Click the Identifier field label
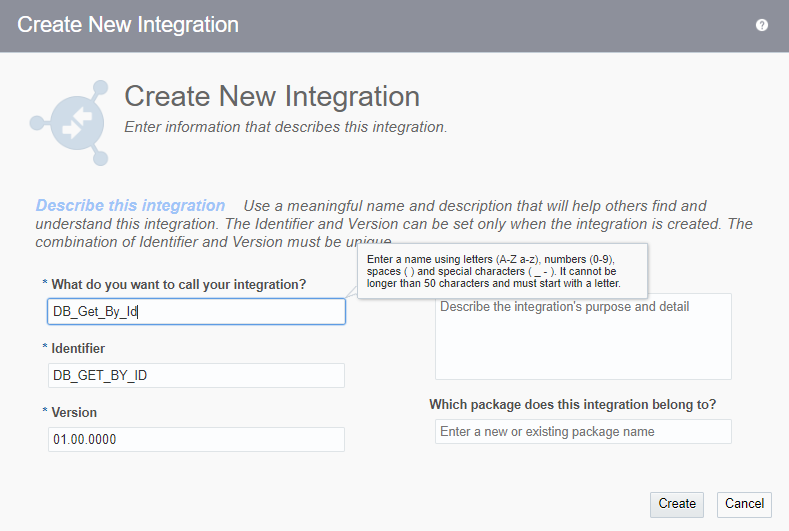This screenshot has width=789, height=531. tap(78, 348)
